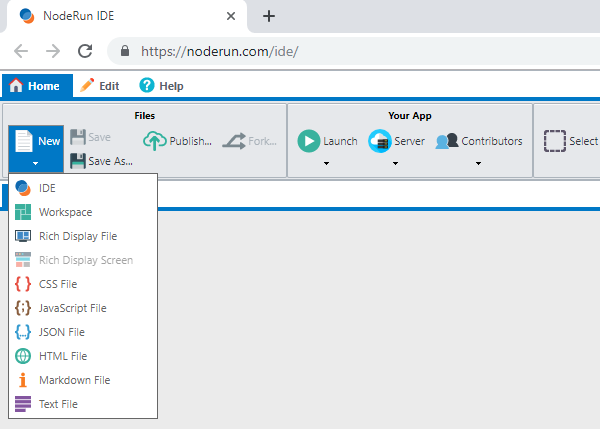Click the Server button label
Viewport: 600px width, 429px height.
click(x=409, y=141)
